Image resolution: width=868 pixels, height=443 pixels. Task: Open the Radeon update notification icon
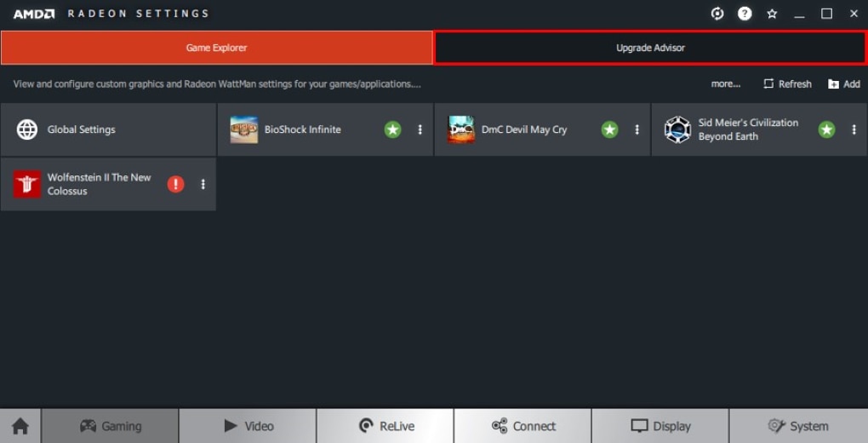pyautogui.click(x=717, y=14)
